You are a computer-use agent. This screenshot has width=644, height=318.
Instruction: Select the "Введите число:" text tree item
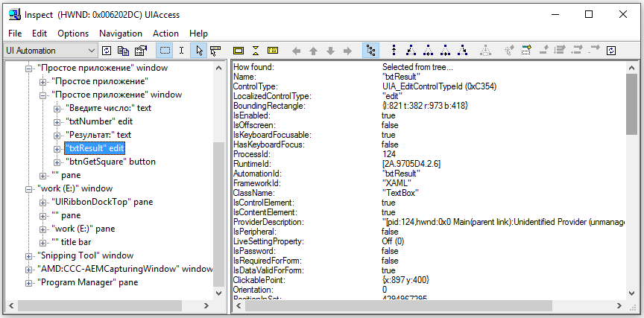pos(108,108)
